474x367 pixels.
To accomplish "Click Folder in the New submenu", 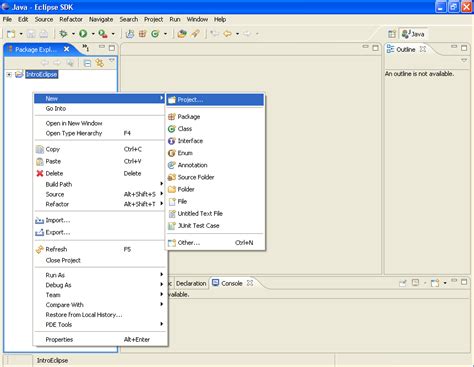I will pos(215,189).
